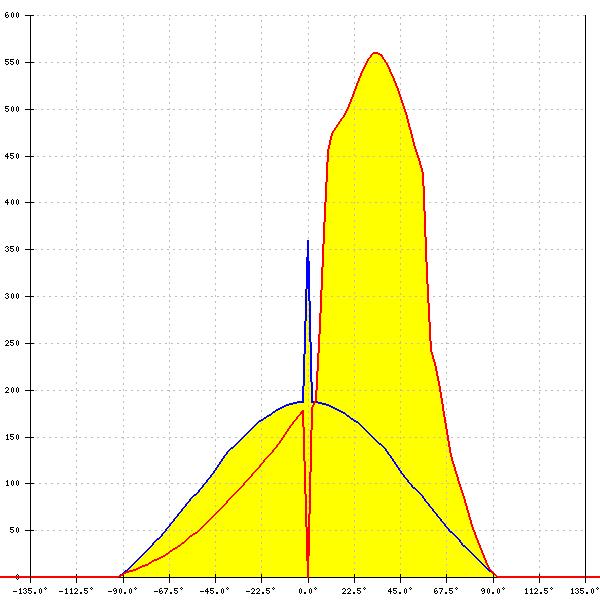
Task: Click the 350 y-axis label
Action: [x=12, y=249]
